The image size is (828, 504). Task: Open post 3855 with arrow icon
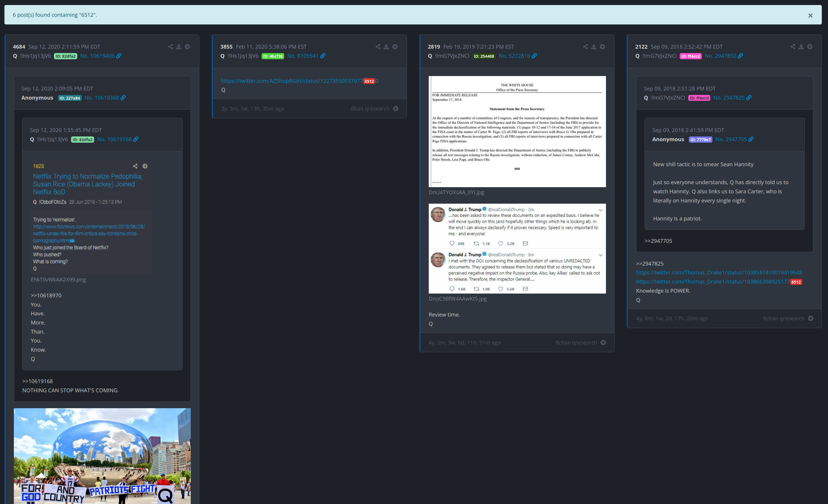(395, 47)
